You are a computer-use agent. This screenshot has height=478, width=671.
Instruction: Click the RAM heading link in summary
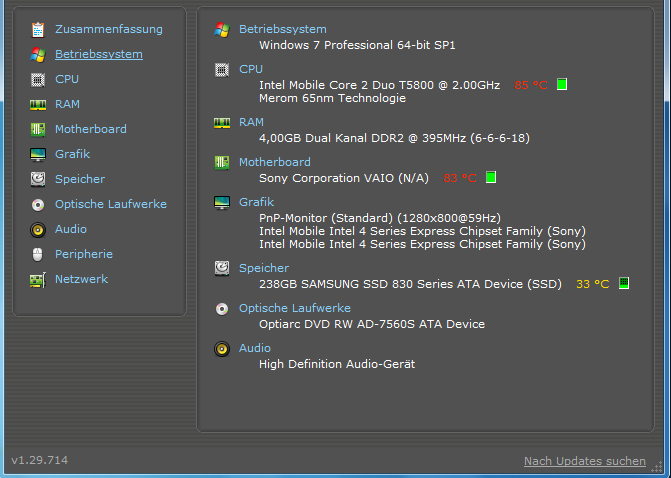point(251,122)
